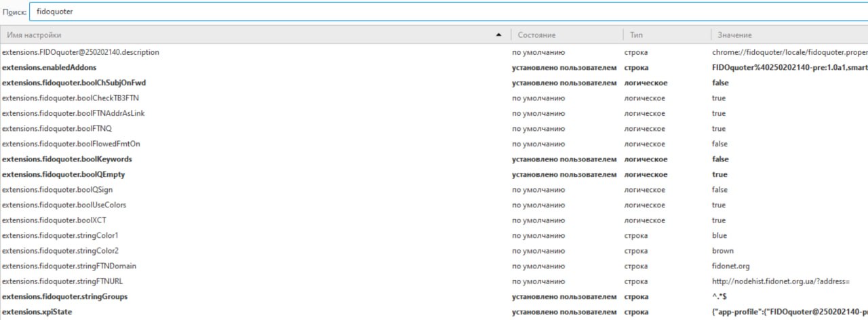Select the extensions.fidoquoter.boolFTNQ preference

point(59,129)
